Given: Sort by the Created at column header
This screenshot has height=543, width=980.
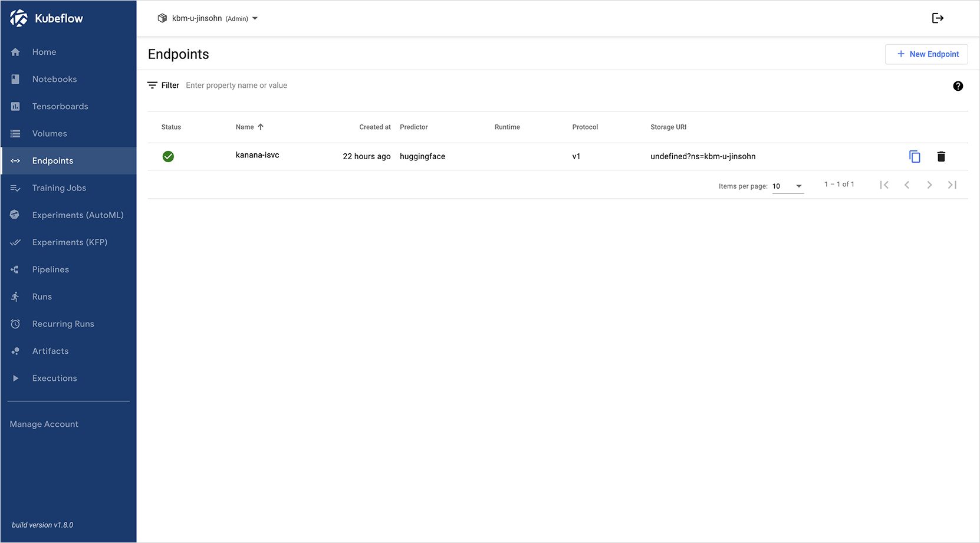Looking at the screenshot, I should click(x=375, y=127).
